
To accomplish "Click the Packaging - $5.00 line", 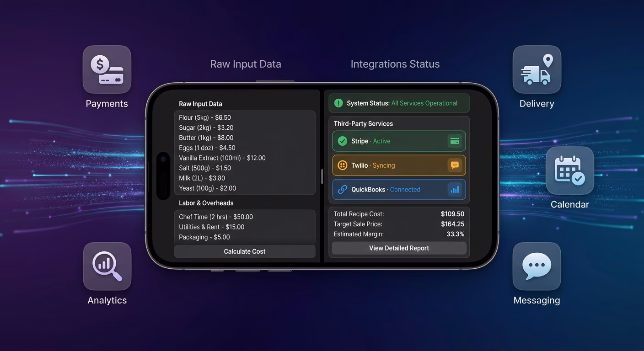I will pyautogui.click(x=204, y=237).
